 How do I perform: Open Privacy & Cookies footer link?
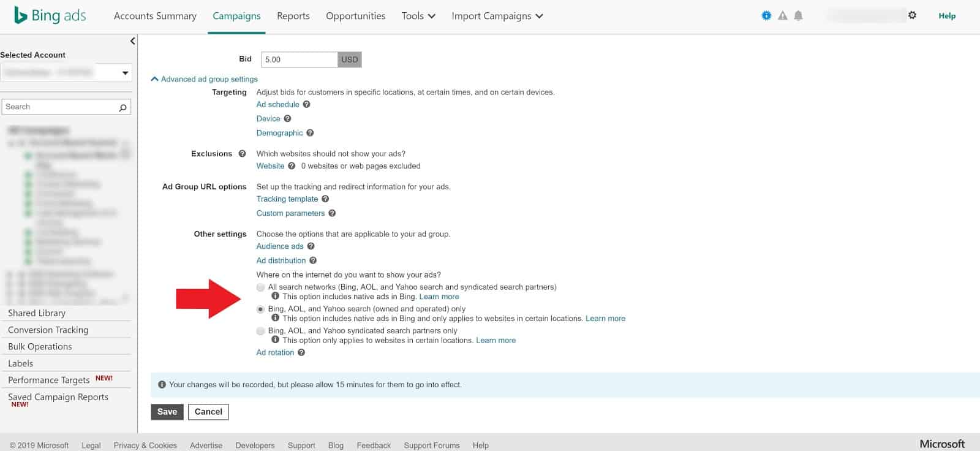[145, 445]
